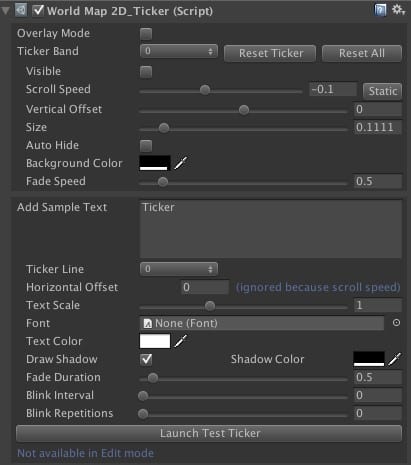This screenshot has height=465, width=411.
Task: Open the component help reference icon
Action: click(x=380, y=10)
